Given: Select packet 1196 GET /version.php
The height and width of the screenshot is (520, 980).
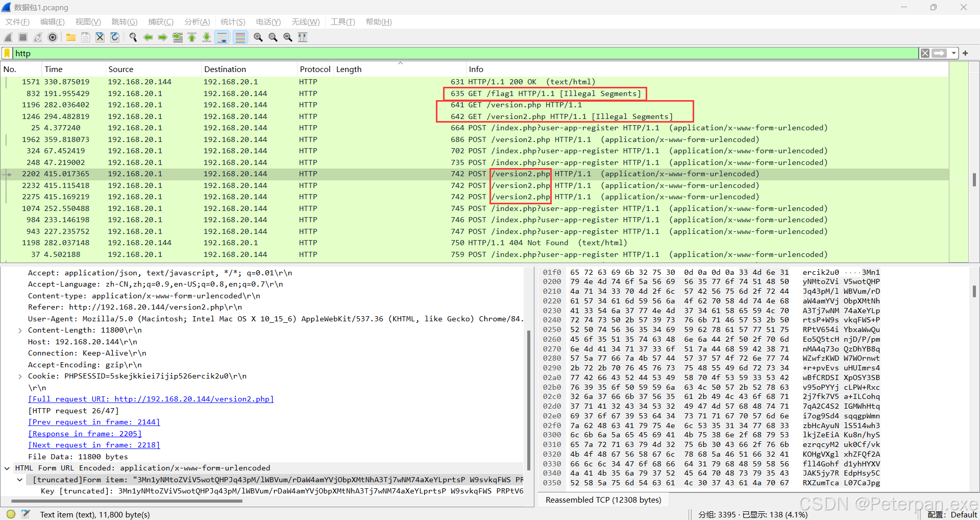Looking at the screenshot, I should click(x=475, y=105).
